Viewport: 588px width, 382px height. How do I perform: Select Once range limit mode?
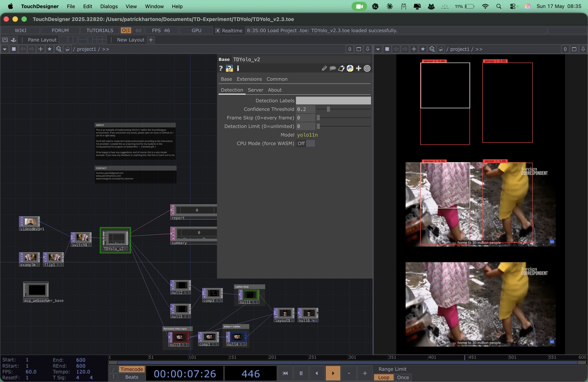tap(403, 377)
